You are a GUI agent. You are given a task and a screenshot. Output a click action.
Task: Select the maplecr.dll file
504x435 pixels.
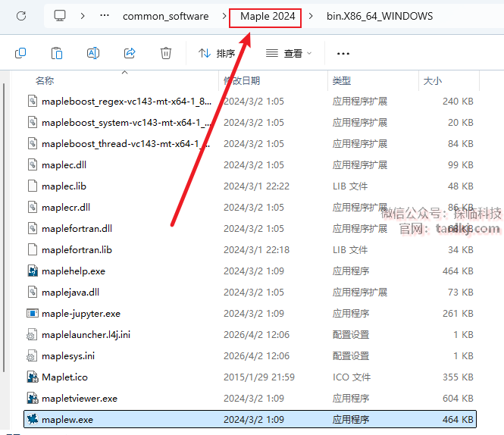click(66, 208)
